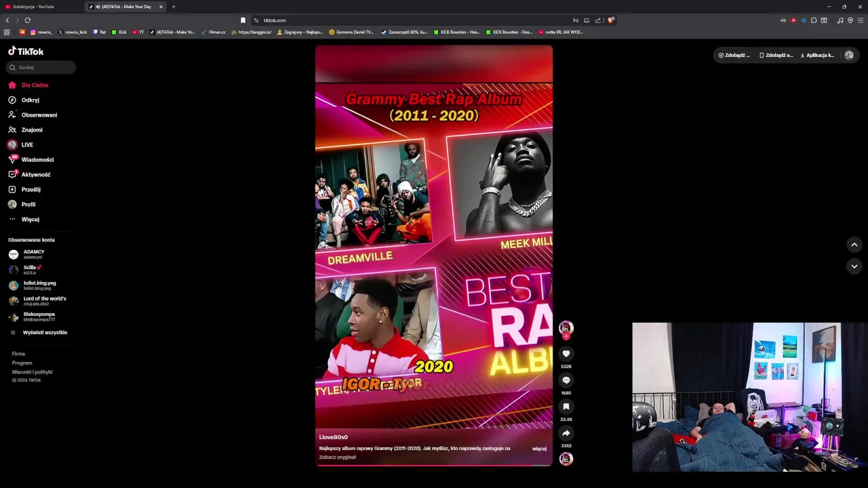Click the TikTok logo
868x488 pixels.
[x=26, y=52]
